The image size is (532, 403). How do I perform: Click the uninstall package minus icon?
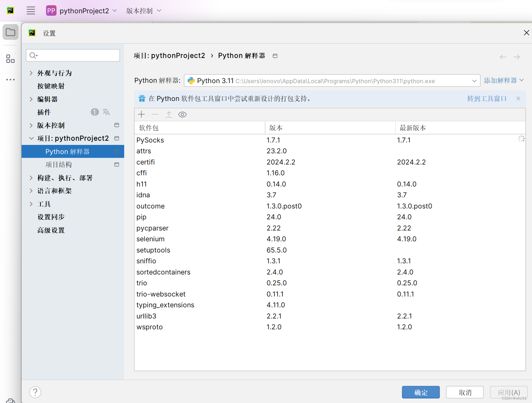(155, 115)
